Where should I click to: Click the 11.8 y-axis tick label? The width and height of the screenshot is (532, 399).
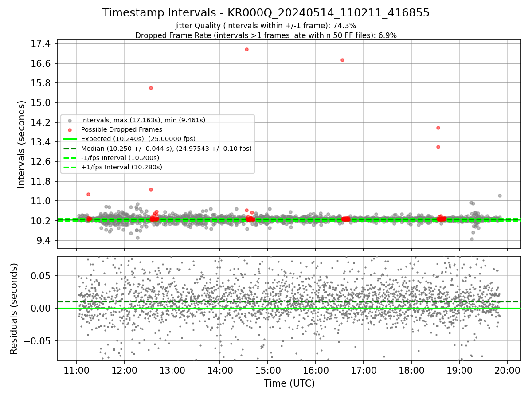42,181
